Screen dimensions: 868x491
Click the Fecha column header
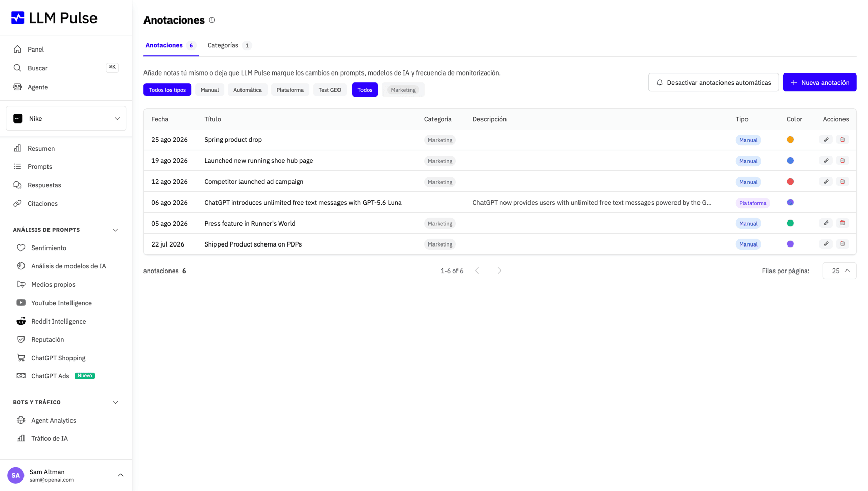click(160, 119)
